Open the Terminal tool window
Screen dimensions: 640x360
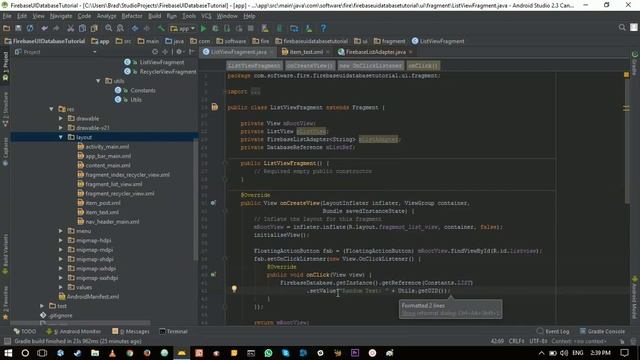(173, 331)
